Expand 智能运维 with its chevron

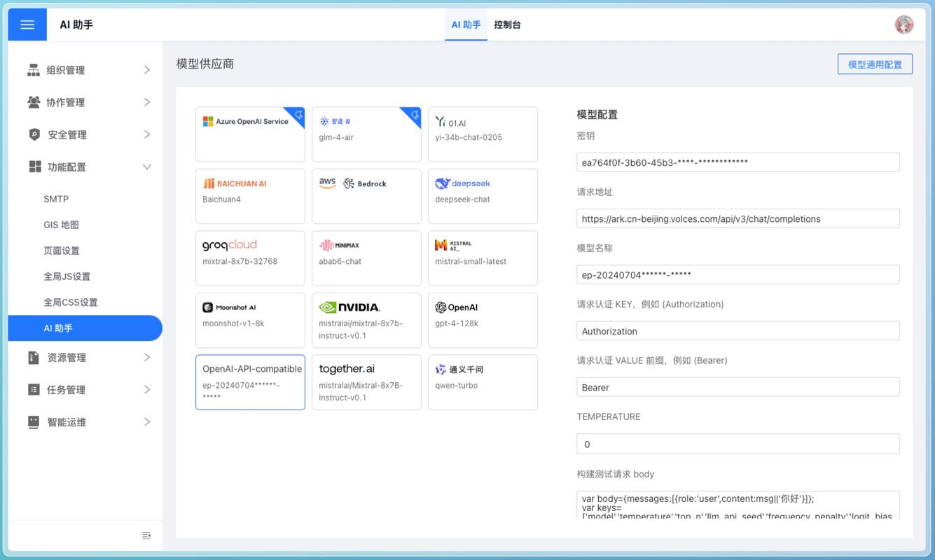coord(147,421)
